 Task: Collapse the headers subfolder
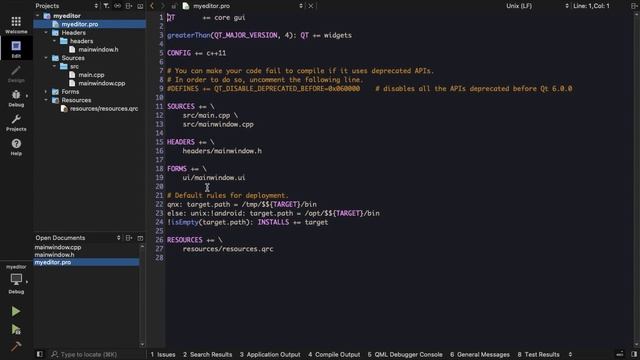pos(54,41)
